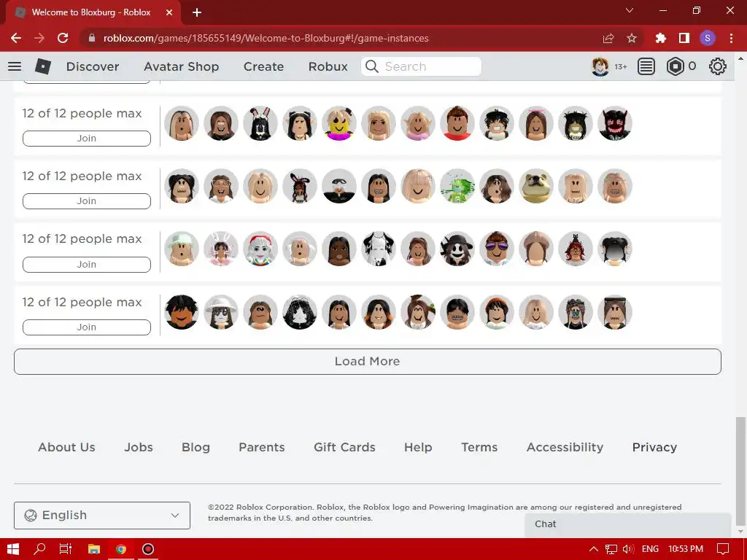The width and height of the screenshot is (747, 560).
Task: Open the Help footer link
Action: (418, 447)
